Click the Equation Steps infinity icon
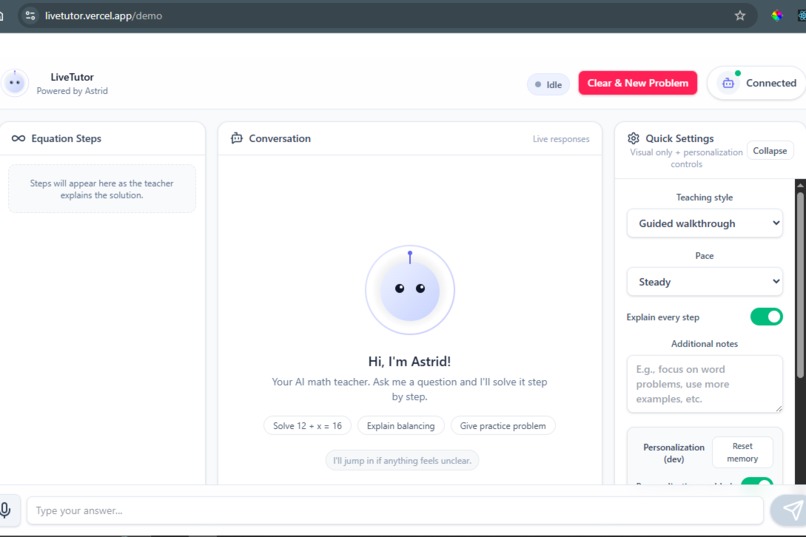This screenshot has width=806, height=537. (19, 138)
